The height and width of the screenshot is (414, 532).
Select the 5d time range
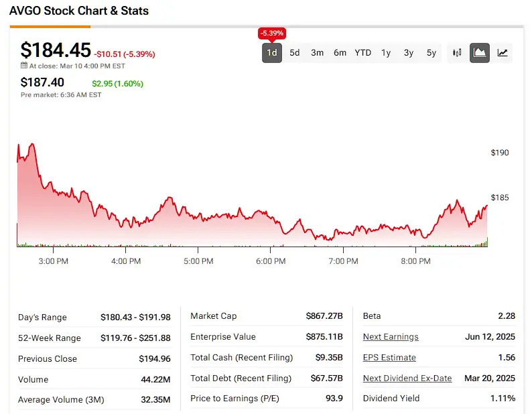pyautogui.click(x=295, y=53)
